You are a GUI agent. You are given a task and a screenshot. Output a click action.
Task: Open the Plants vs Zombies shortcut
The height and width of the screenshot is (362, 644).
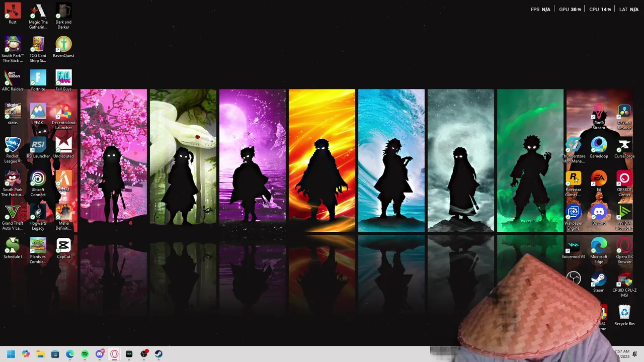click(38, 250)
